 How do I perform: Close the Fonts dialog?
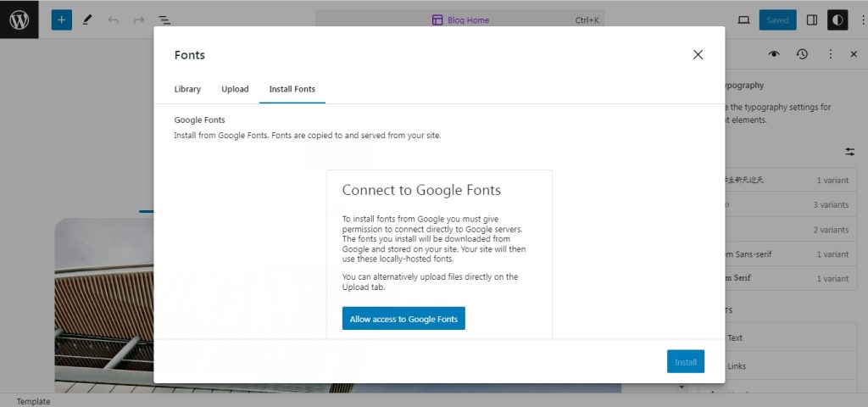pyautogui.click(x=698, y=54)
